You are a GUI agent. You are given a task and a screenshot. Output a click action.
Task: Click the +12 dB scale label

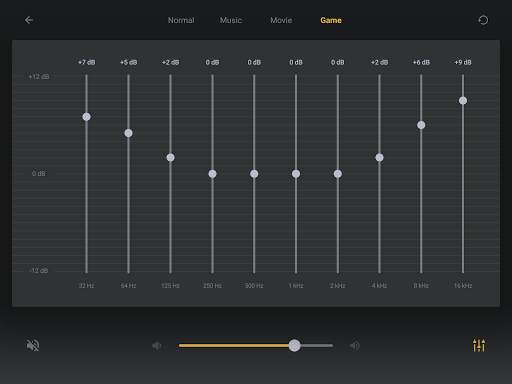coord(39,77)
